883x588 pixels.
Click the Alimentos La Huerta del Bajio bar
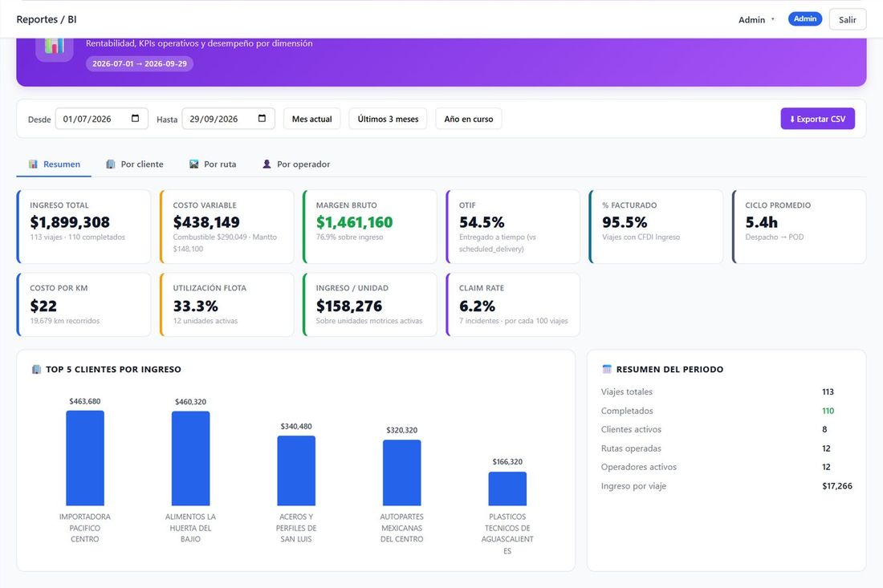(190, 458)
